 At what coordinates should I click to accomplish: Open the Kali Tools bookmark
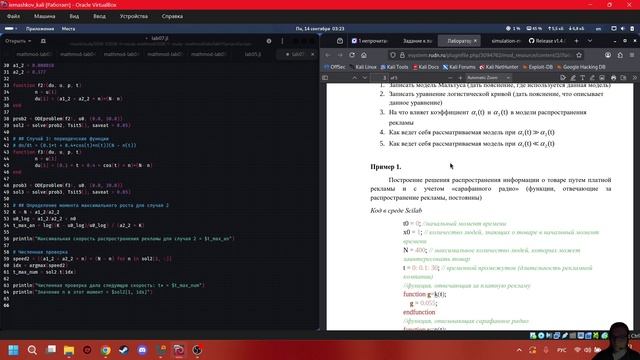pos(394,67)
